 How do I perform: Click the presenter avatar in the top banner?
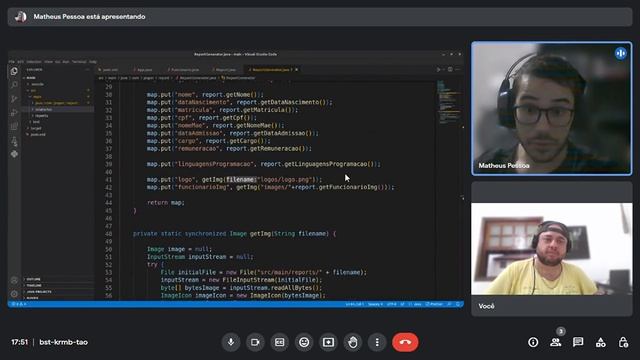click(20, 17)
